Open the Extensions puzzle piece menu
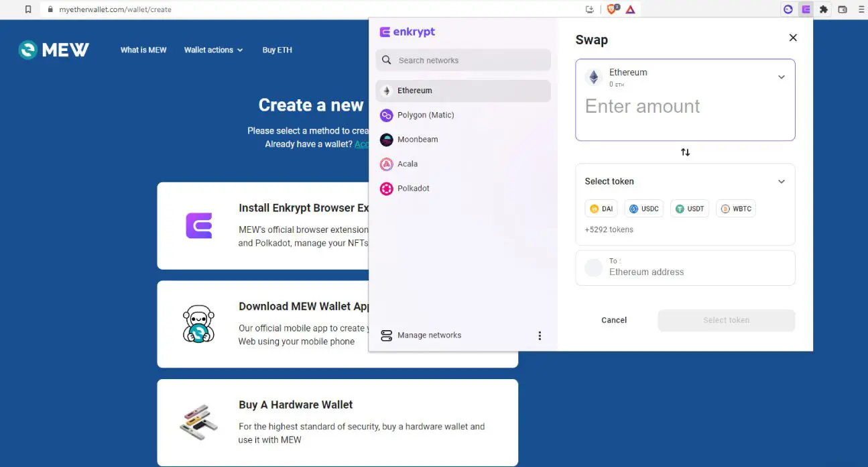 click(824, 9)
